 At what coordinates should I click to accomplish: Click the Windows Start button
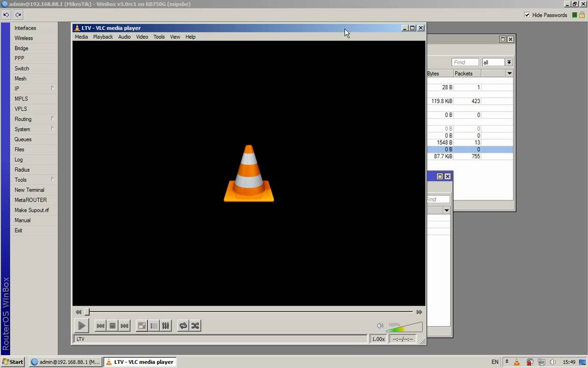[12, 362]
